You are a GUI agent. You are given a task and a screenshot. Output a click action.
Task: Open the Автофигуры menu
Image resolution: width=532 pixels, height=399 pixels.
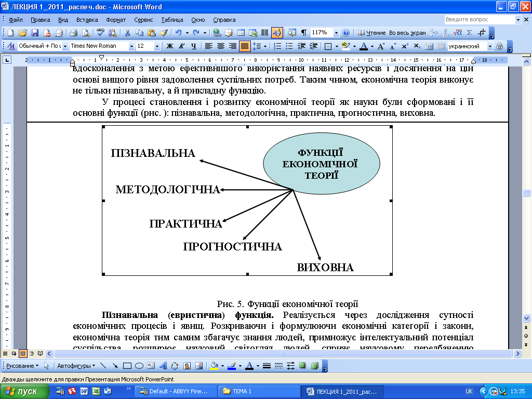[76, 366]
